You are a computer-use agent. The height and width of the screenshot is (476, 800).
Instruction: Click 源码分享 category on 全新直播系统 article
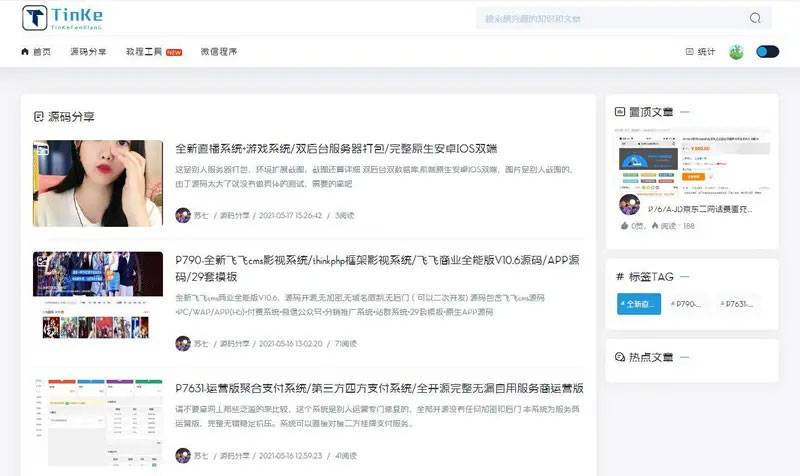[x=235, y=215]
